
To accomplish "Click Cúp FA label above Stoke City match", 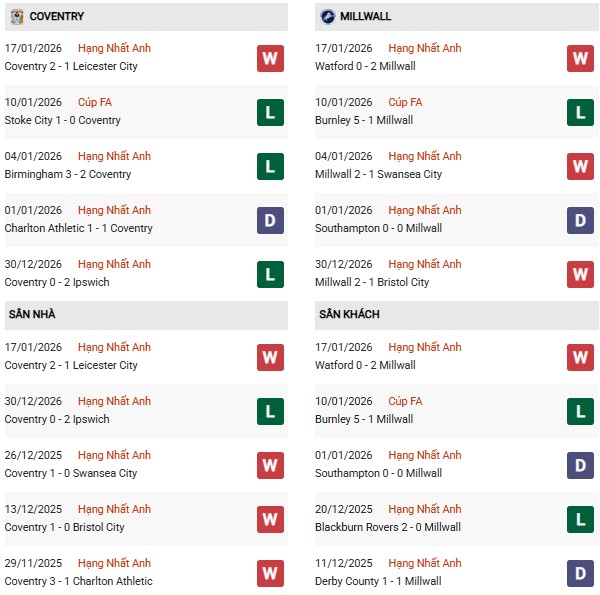I will click(x=94, y=102).
